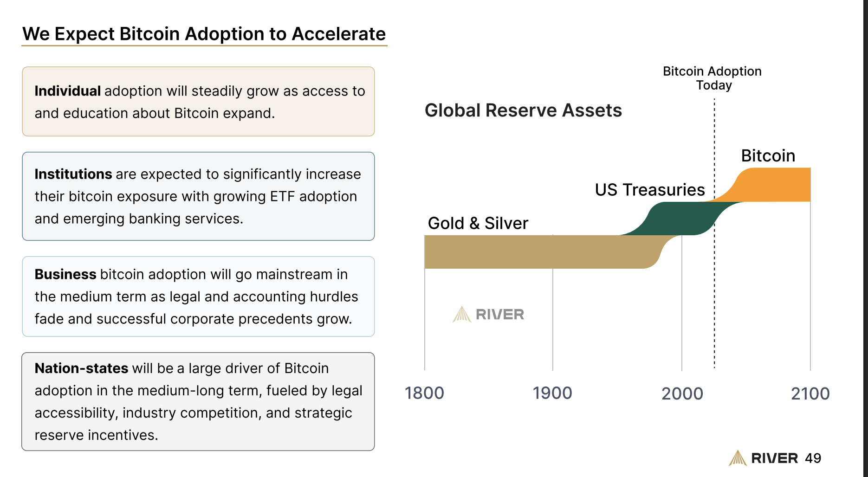Select the Individual adoption text box
Image resolution: width=868 pixels, height=477 pixels.
pos(198,102)
